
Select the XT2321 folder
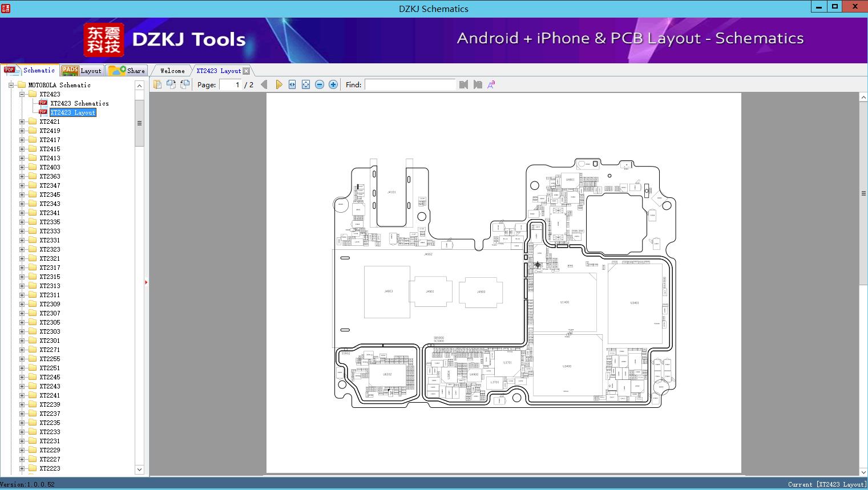tap(50, 258)
